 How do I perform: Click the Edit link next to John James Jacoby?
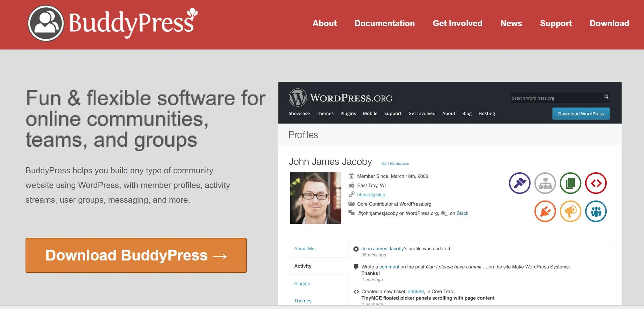click(x=384, y=164)
